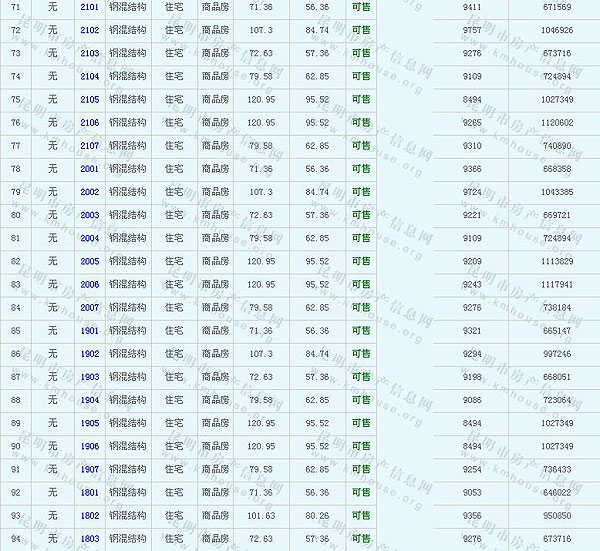
Task: Click room 2103 hyperlink
Action: click(x=89, y=53)
